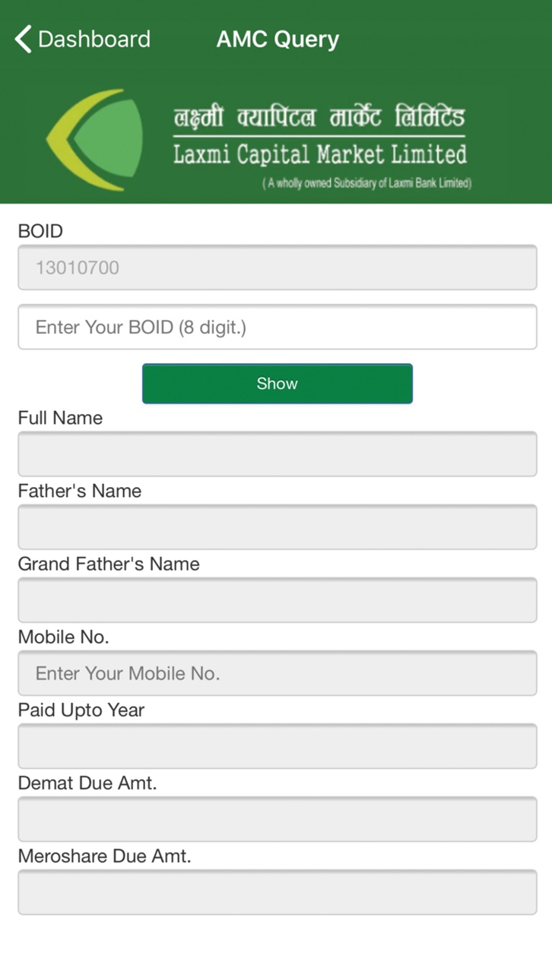Focus the Enter Your Mobile No. field
This screenshot has width=552, height=980.
(278, 673)
